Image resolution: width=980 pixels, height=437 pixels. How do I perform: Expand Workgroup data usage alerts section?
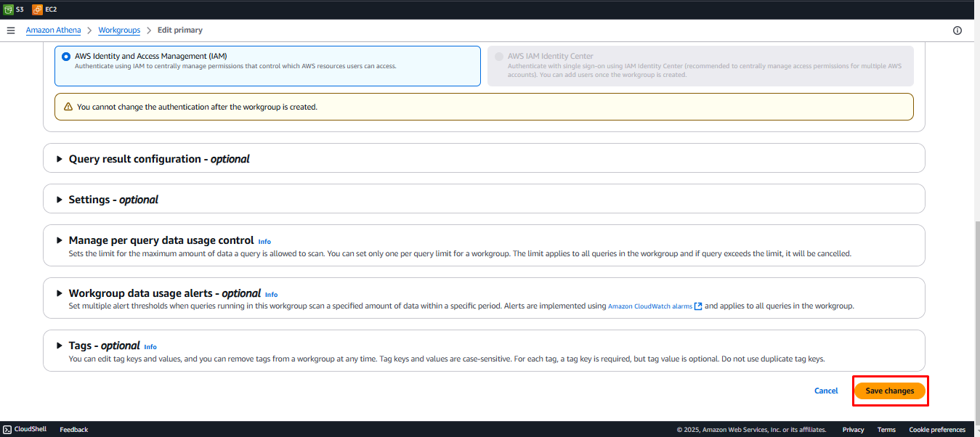pos(60,293)
